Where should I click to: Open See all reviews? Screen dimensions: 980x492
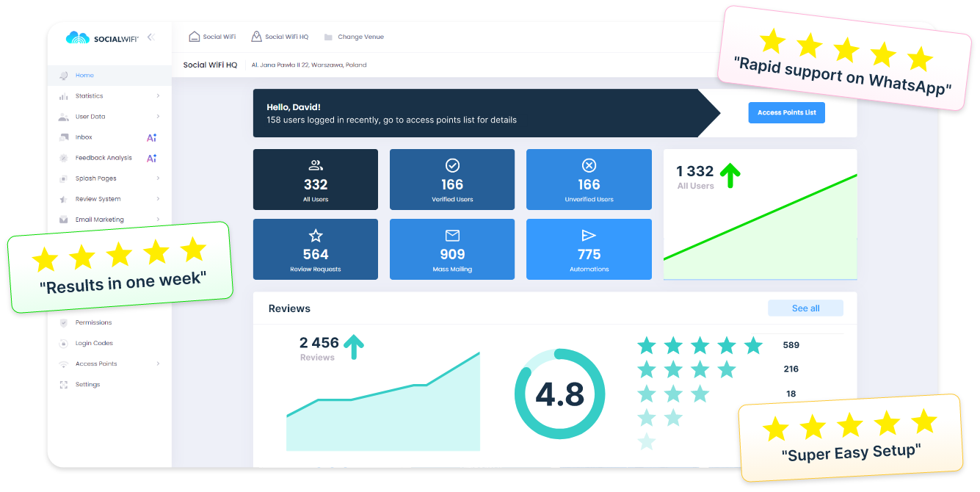click(805, 308)
